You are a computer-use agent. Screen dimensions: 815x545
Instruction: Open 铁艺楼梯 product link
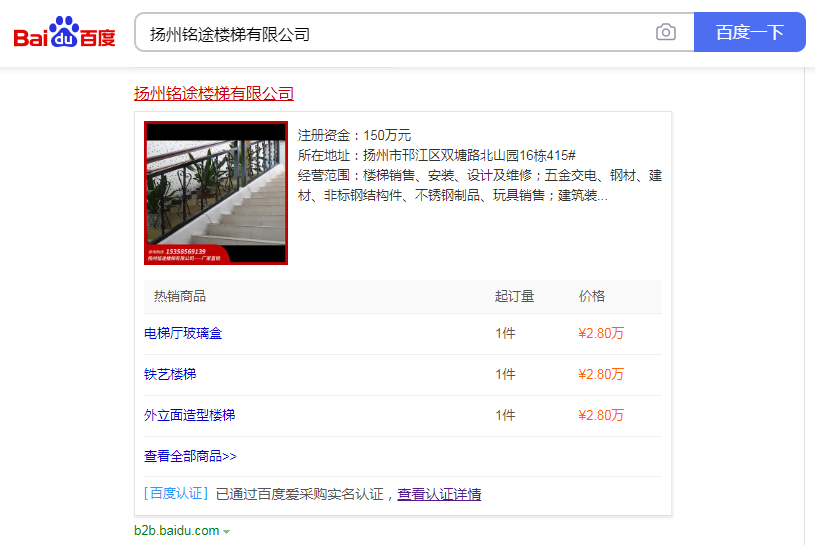coord(170,374)
